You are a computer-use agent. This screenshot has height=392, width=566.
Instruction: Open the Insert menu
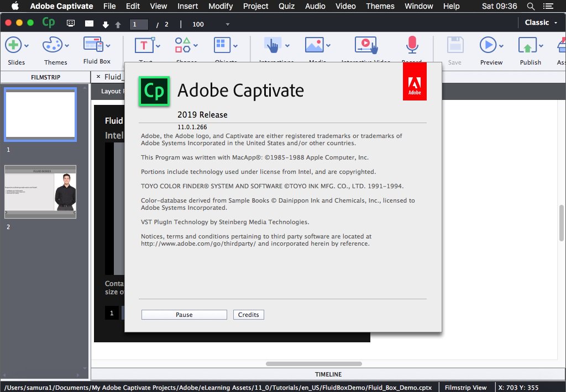coord(188,6)
